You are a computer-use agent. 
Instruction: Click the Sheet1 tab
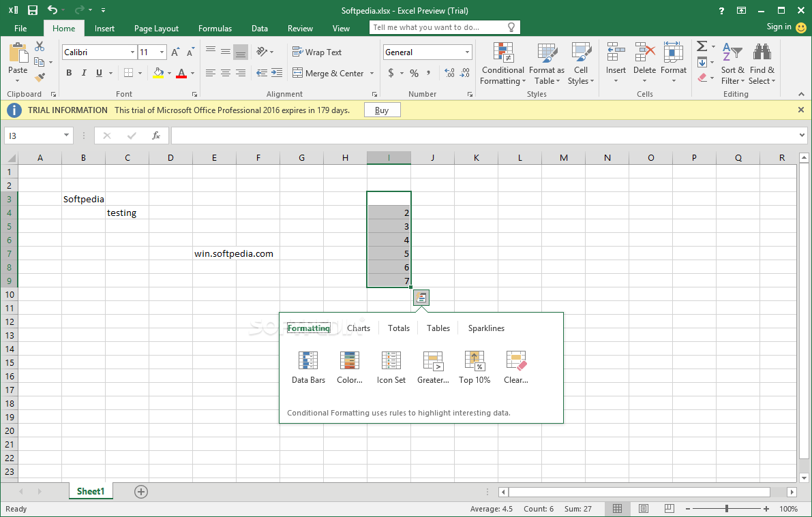[x=91, y=490]
